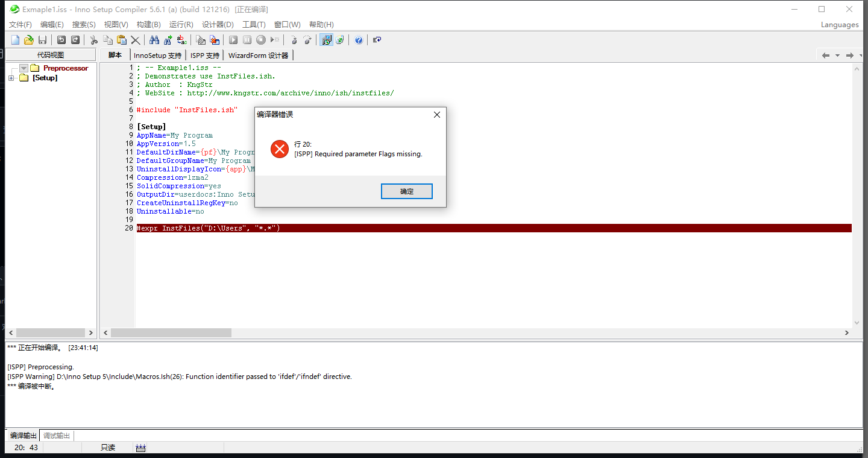Click the Languages link at top right
This screenshot has width=868, height=458.
click(x=839, y=25)
